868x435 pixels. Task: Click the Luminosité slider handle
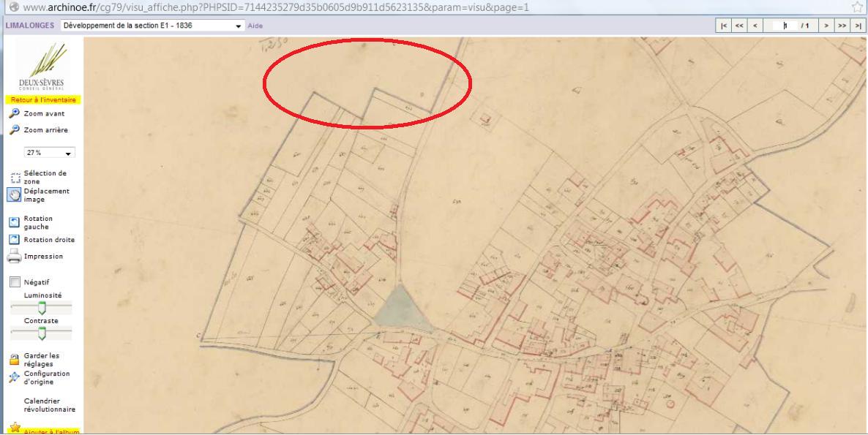(x=42, y=308)
